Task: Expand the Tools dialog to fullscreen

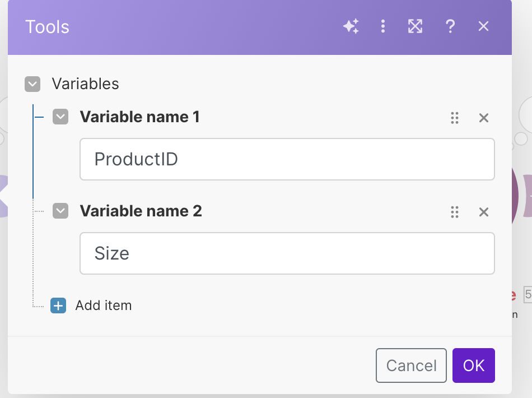Action: pos(415,26)
